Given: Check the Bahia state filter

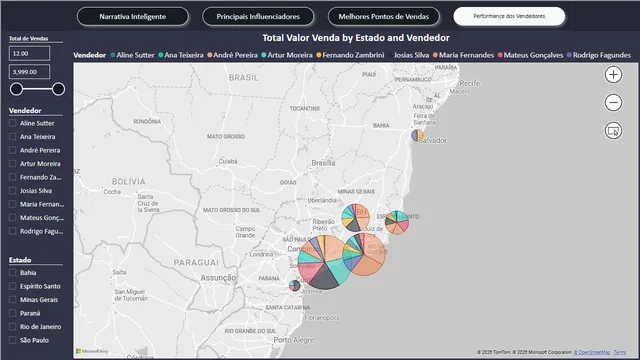Looking at the screenshot, I should tap(13, 273).
